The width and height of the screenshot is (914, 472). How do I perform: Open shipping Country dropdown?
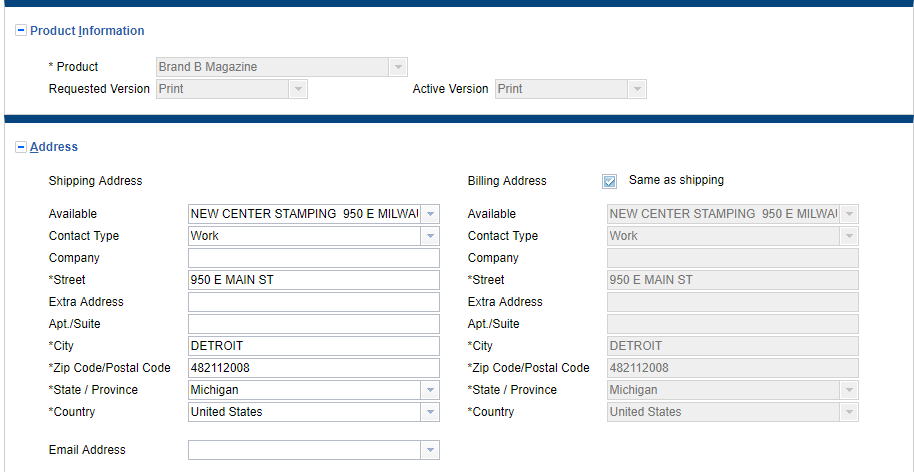pyautogui.click(x=430, y=412)
